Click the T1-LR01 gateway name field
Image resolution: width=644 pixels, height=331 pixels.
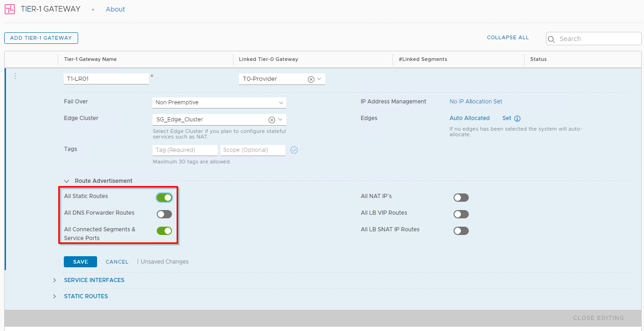pos(106,79)
